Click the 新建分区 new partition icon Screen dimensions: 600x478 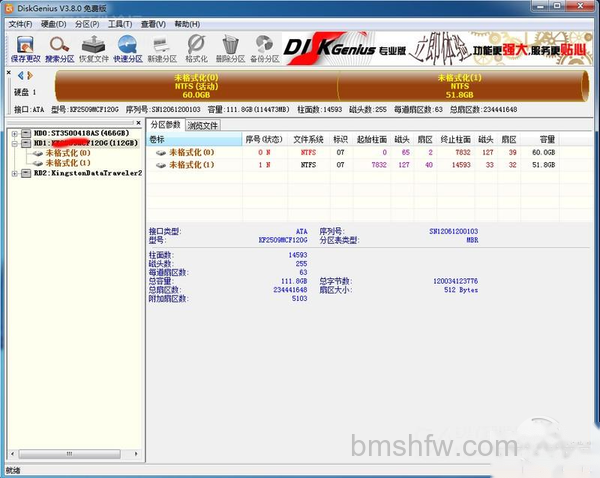tap(162, 49)
